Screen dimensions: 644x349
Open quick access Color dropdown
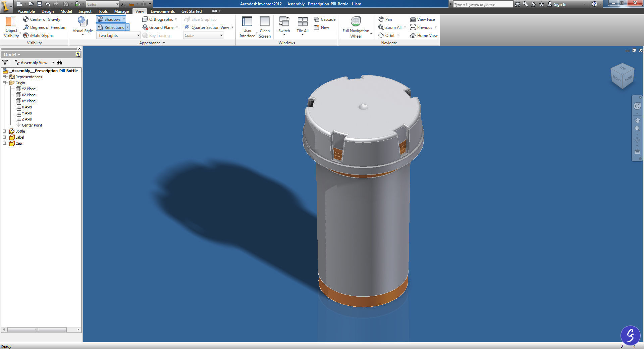coord(103,4)
